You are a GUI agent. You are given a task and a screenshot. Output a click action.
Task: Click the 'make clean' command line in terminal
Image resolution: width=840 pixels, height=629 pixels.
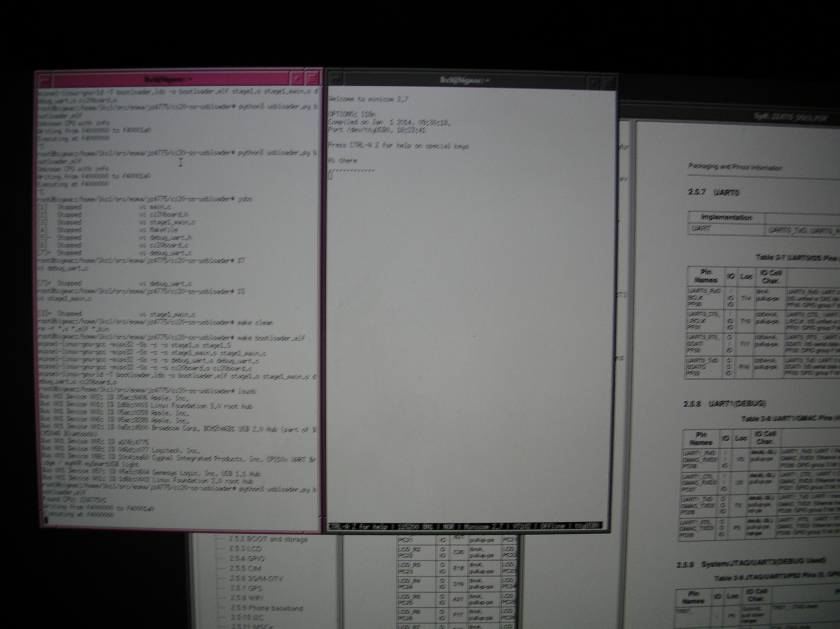coord(155,323)
